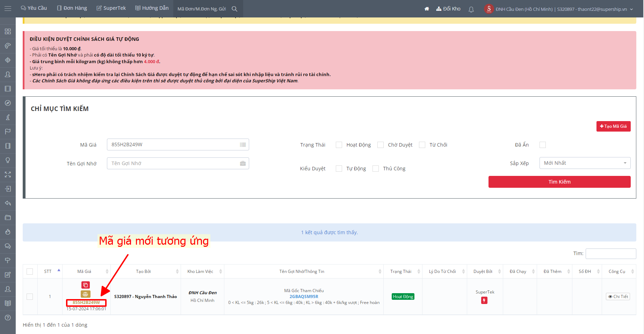The height and width of the screenshot is (334, 644).
Task: Click the red lightning bolt under SuperTek
Action: pyautogui.click(x=484, y=300)
